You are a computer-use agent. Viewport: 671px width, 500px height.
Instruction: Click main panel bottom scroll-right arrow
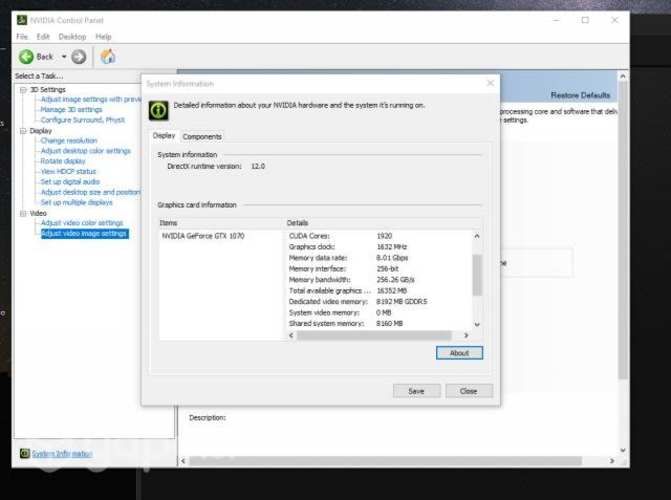point(612,461)
